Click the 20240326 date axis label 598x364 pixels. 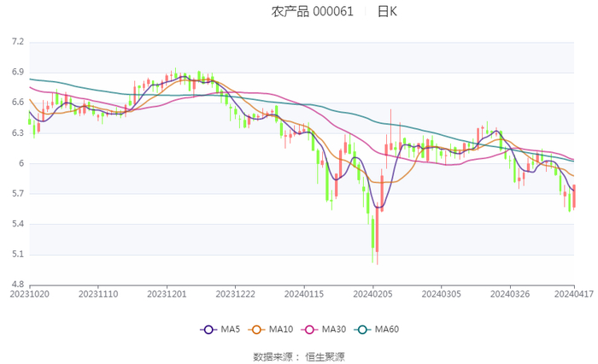pyautogui.click(x=510, y=293)
